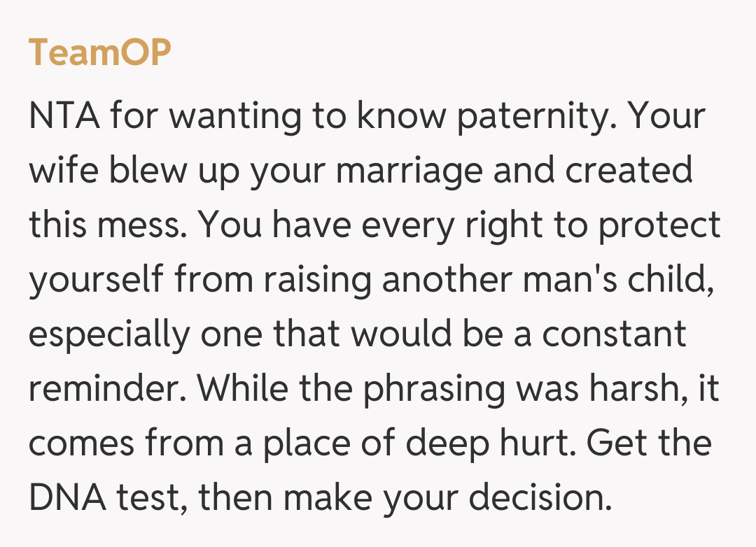Click the word "constant" in the comment

pos(614,334)
